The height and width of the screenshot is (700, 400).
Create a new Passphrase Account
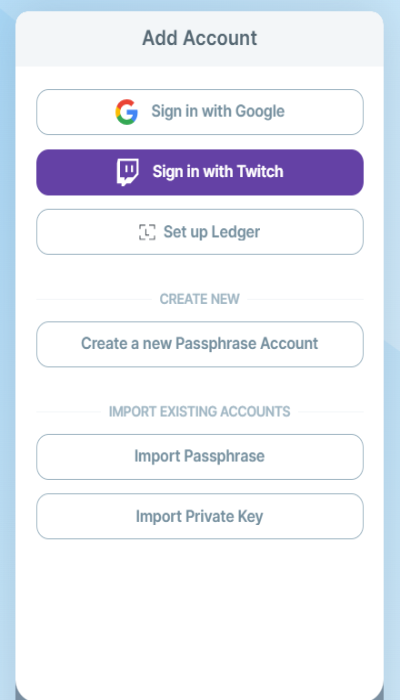coord(200,344)
